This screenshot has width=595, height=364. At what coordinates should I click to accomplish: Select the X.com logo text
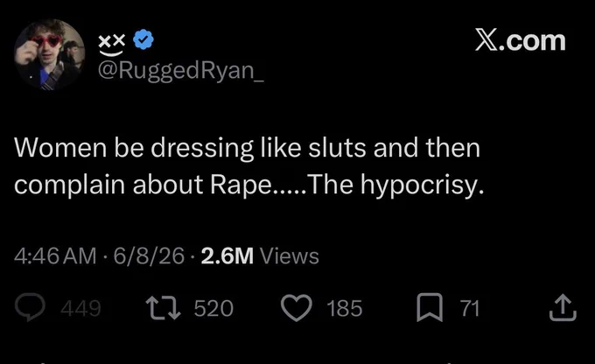pyautogui.click(x=521, y=40)
